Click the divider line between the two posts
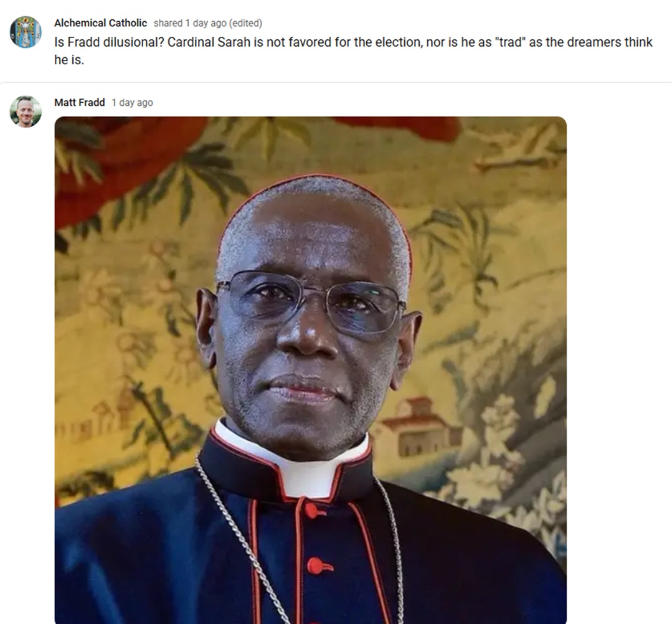672x624 pixels. click(336, 82)
